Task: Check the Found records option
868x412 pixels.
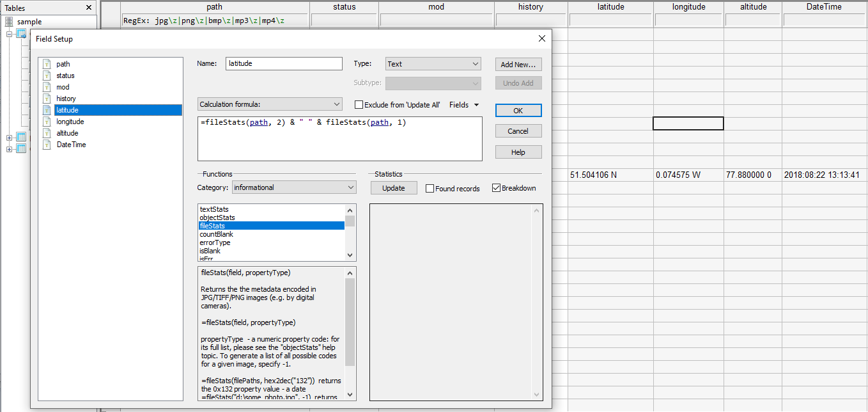Action: point(430,189)
